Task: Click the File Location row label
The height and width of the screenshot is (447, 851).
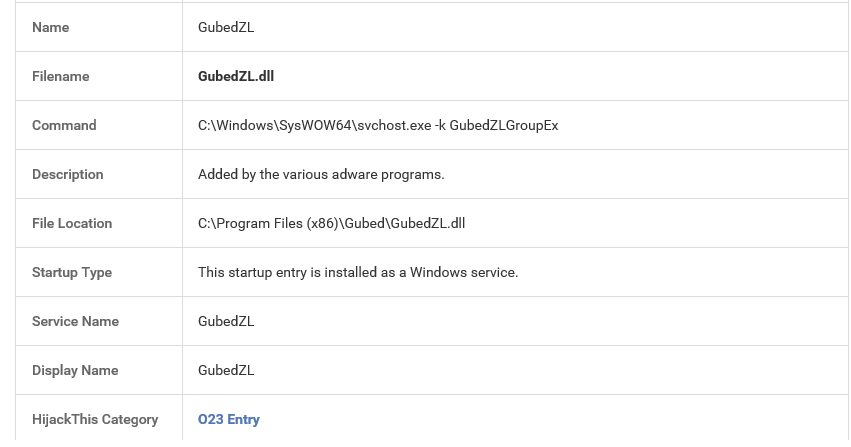Action: click(x=72, y=223)
